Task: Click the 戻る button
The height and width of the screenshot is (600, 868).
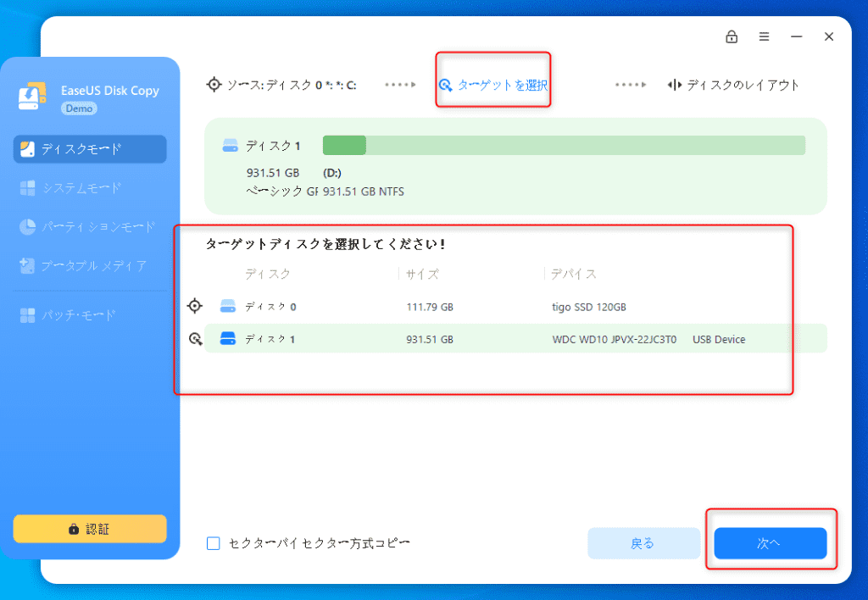Action: coord(643,543)
